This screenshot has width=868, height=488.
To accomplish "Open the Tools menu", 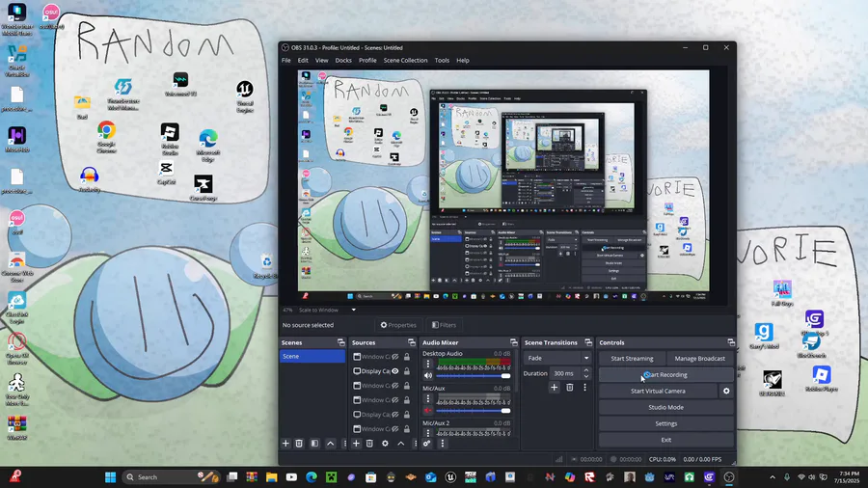I will click(x=442, y=61).
